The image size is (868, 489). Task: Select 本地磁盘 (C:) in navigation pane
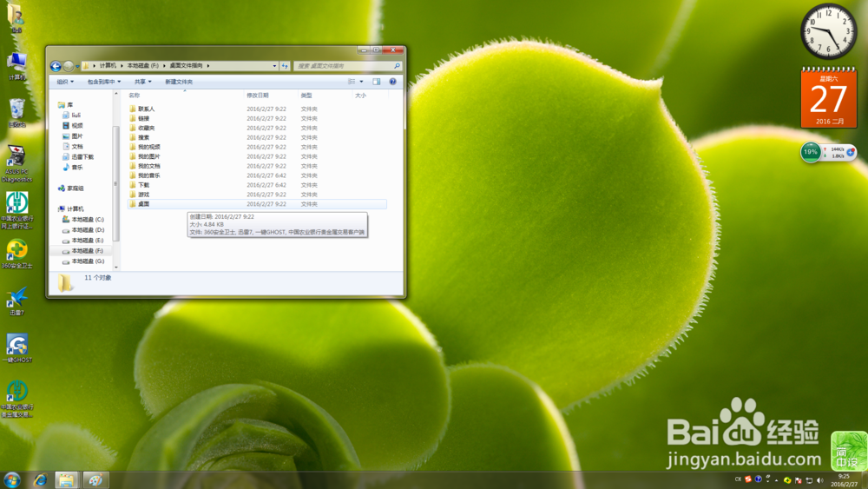[x=83, y=220]
